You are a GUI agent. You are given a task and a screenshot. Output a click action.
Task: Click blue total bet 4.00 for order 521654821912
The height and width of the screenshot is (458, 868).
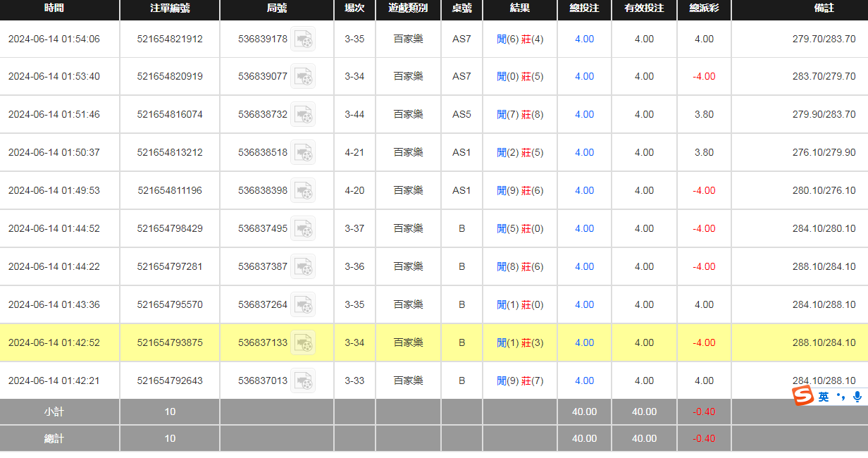click(x=584, y=39)
